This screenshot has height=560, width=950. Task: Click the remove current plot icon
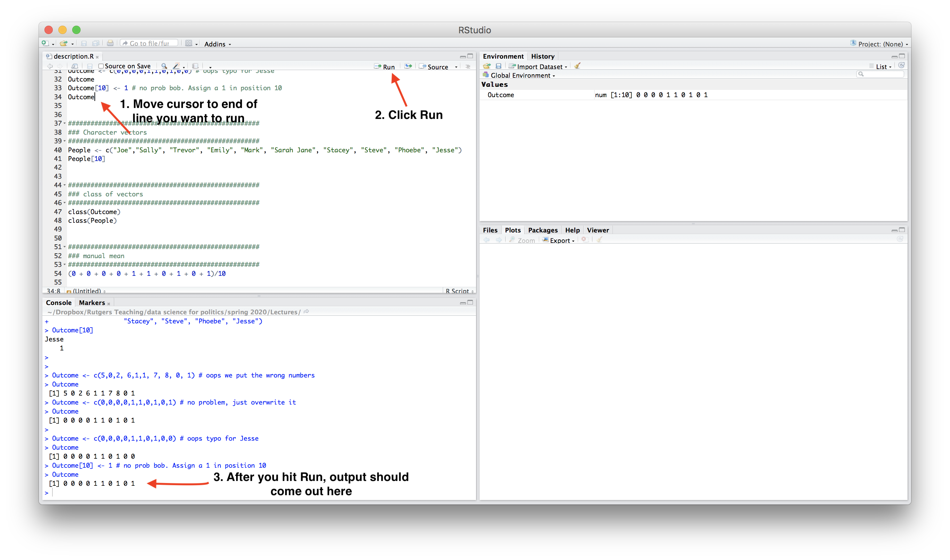click(584, 240)
